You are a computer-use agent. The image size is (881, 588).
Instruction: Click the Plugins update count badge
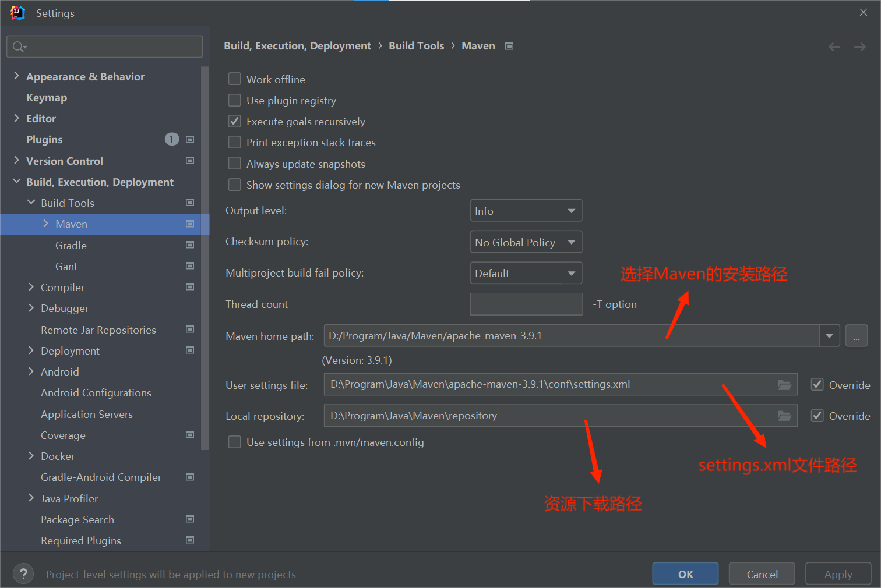pos(171,139)
